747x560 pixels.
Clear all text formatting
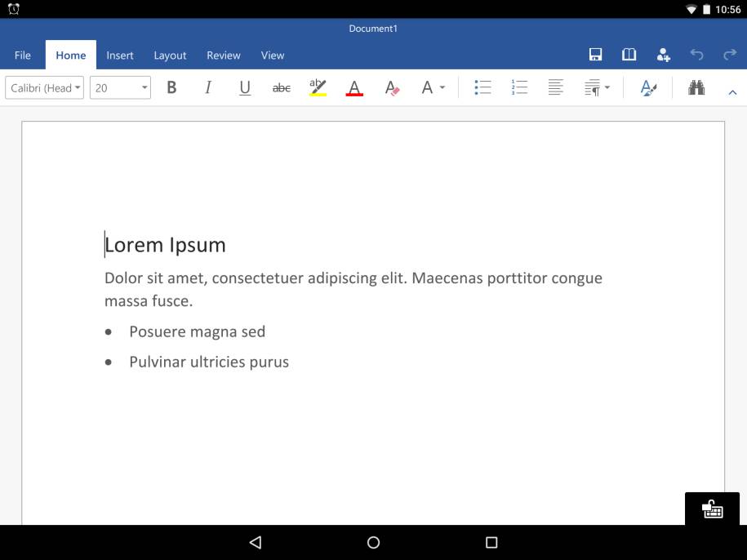pyautogui.click(x=392, y=87)
